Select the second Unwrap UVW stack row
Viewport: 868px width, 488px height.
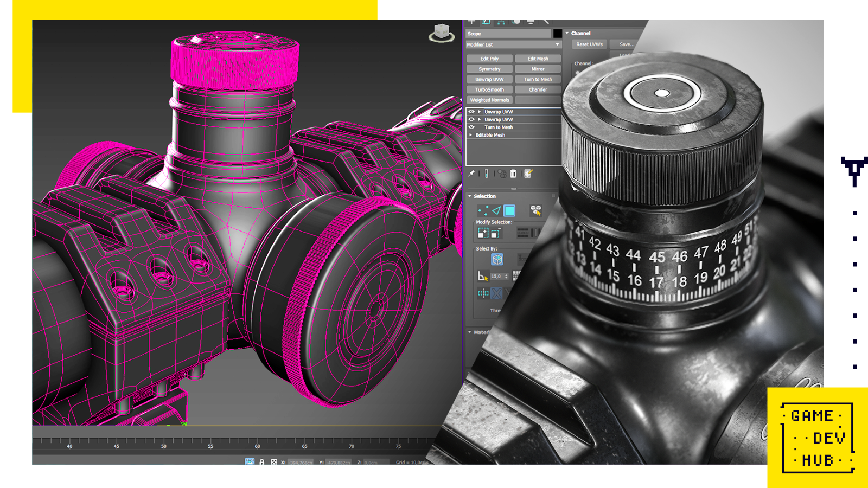[x=514, y=119]
